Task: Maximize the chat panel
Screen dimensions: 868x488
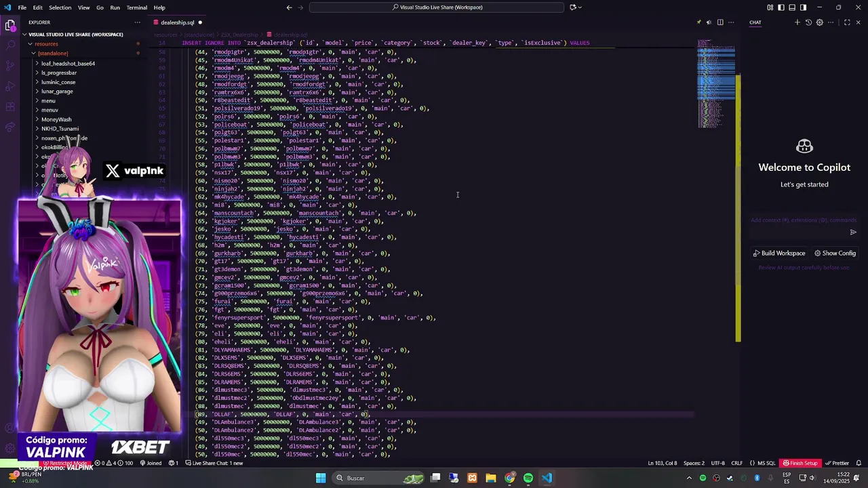Action: tap(847, 22)
